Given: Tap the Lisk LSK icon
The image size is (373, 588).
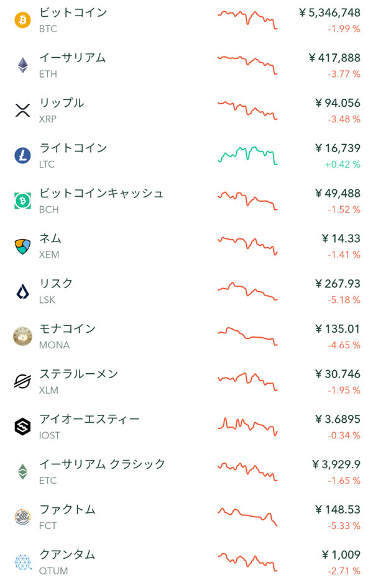Looking at the screenshot, I should (x=22, y=291).
